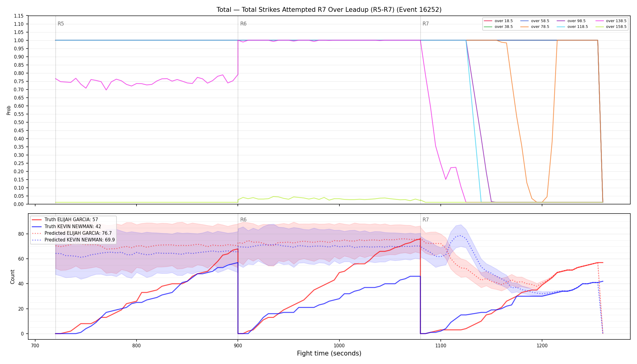The width and height of the screenshot is (637, 364).
Task: Click the 1.15 tick on the Prob axis
Action: (x=19, y=16)
